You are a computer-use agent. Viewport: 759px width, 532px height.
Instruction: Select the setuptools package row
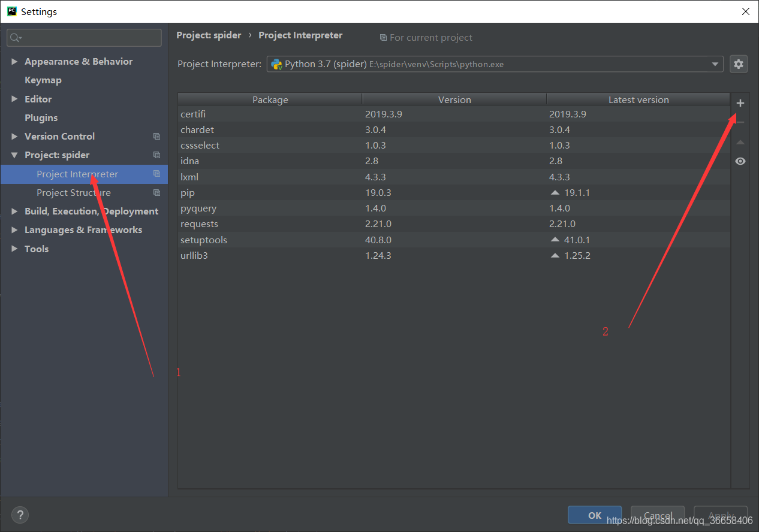click(454, 240)
